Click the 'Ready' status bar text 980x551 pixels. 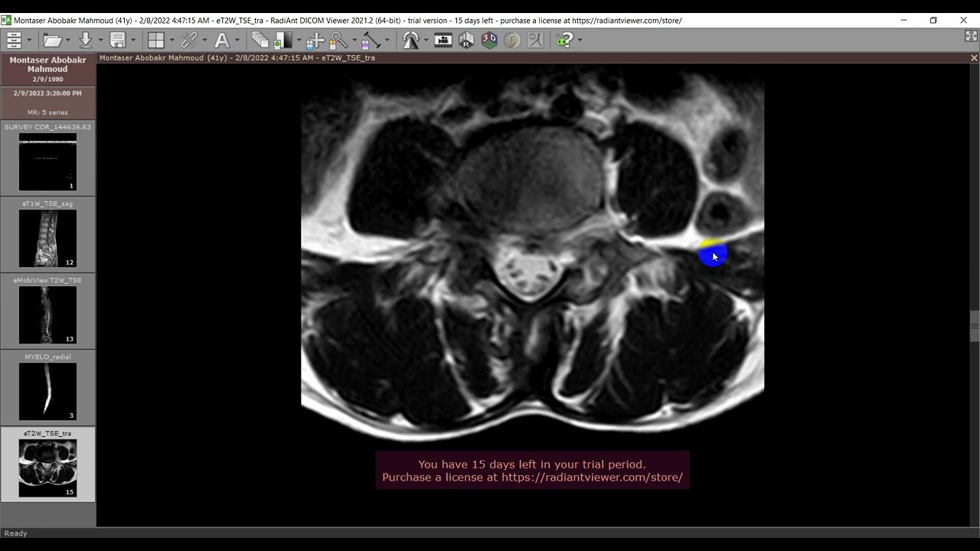click(16, 533)
